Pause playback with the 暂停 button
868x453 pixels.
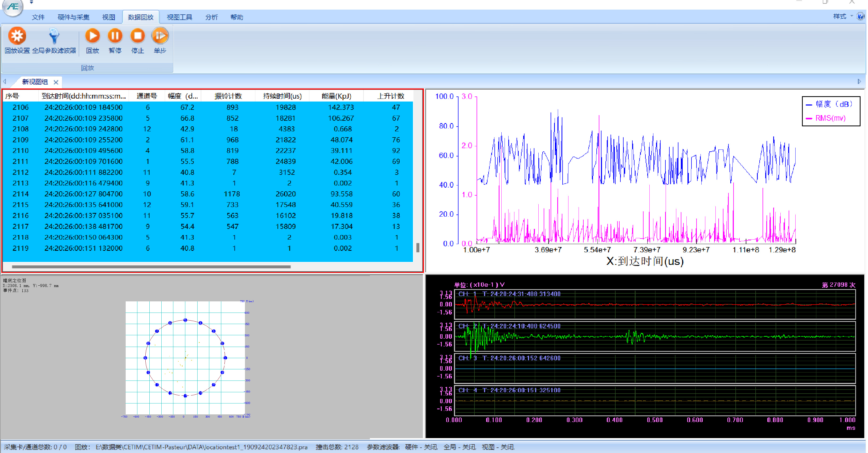(x=115, y=41)
